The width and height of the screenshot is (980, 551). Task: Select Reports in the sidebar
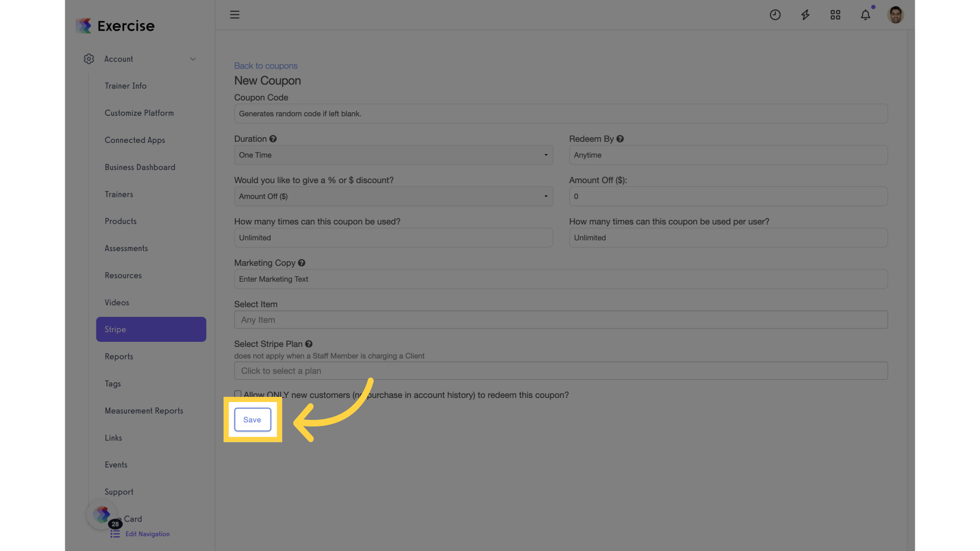click(x=119, y=357)
